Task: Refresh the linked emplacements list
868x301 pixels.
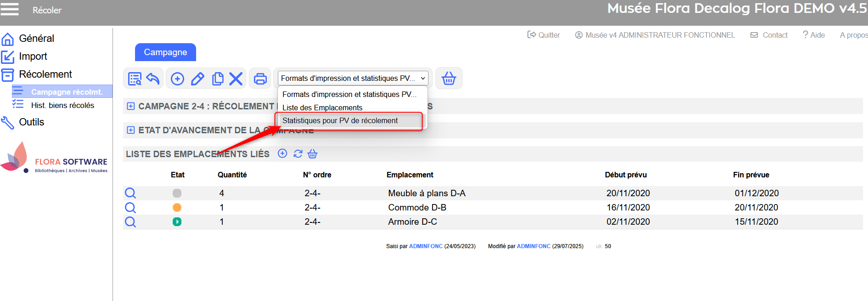Action: click(298, 154)
